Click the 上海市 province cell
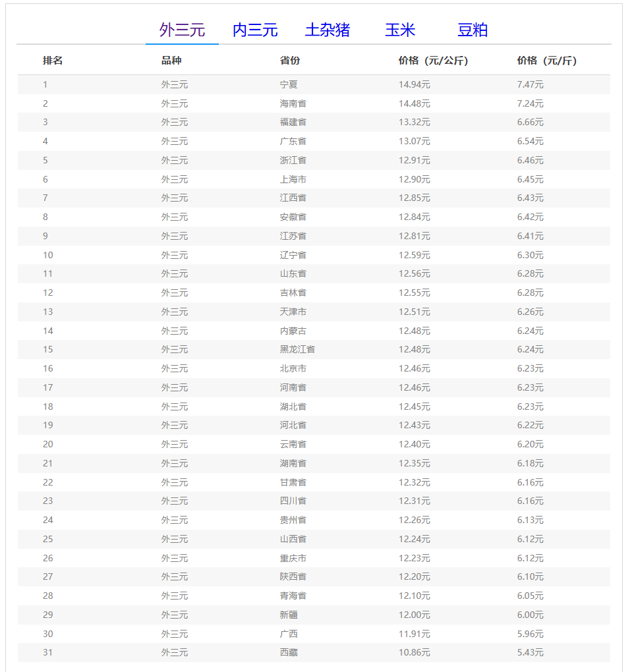 (x=293, y=179)
